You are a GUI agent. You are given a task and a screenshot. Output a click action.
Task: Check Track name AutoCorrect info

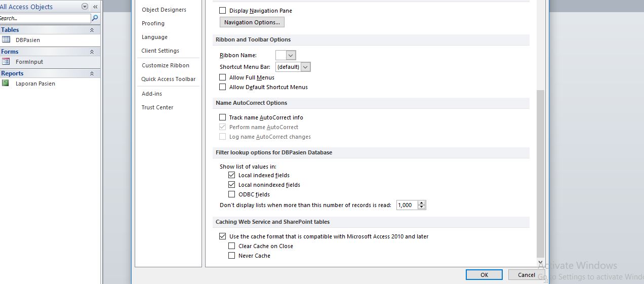pyautogui.click(x=223, y=117)
